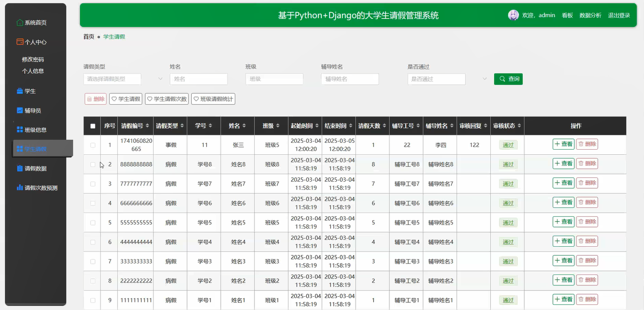Click the heart icon on 学生请假 button
644x310 pixels.
point(114,99)
